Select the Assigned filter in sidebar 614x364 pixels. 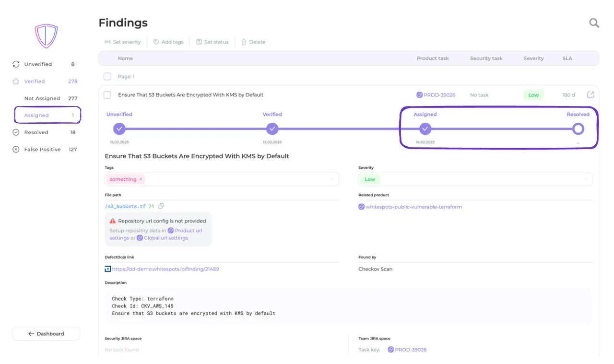[36, 115]
